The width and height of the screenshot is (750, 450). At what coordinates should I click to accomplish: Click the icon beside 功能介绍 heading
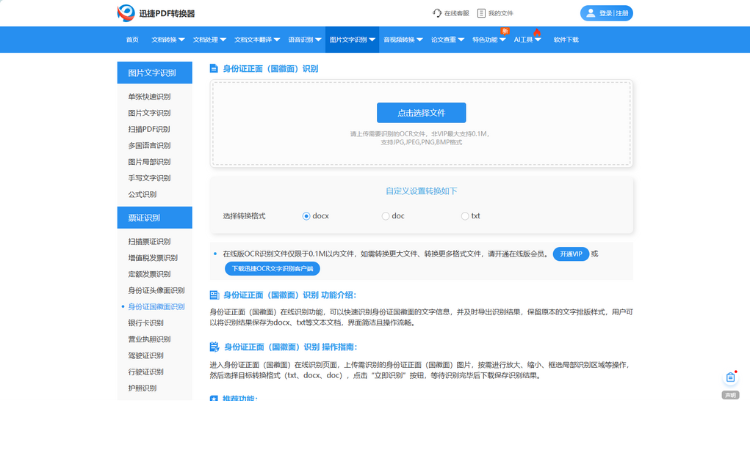[x=214, y=295]
